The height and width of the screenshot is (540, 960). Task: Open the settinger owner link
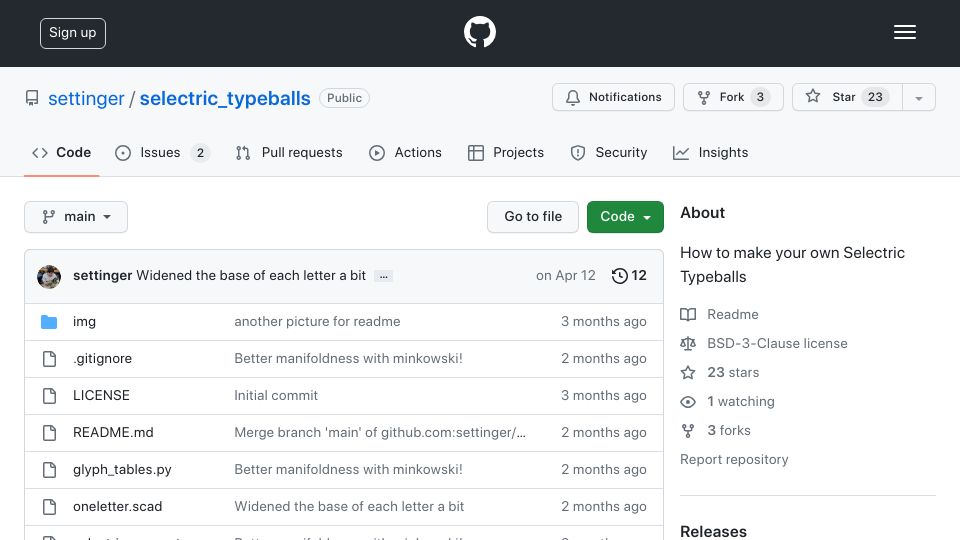(x=86, y=99)
